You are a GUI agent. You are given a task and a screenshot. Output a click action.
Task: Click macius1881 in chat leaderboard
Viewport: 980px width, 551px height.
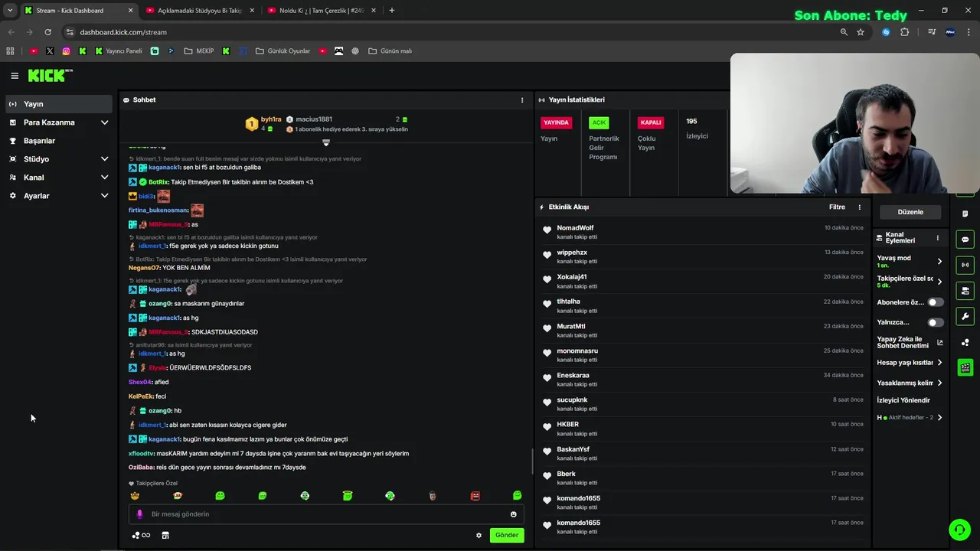[314, 119]
